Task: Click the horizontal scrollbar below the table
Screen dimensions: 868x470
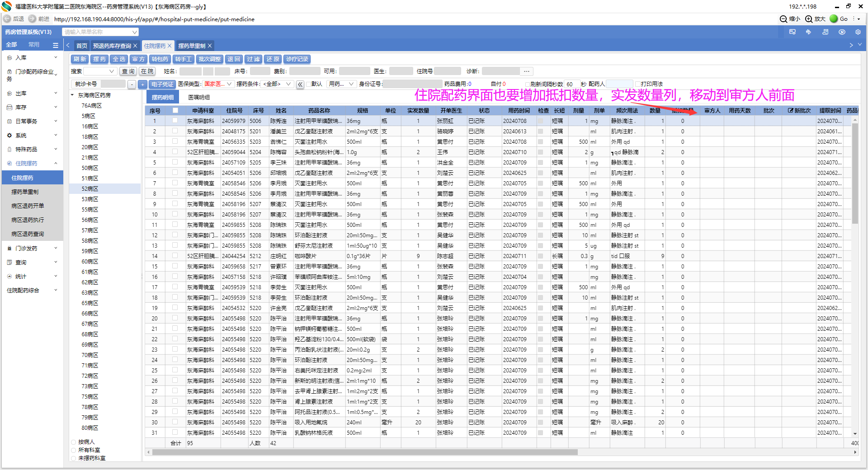Action: tap(365, 452)
